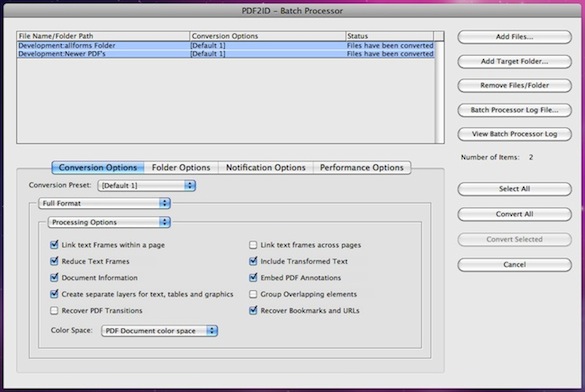Switch to Folder Options tab
585x392 pixels.
coord(181,167)
